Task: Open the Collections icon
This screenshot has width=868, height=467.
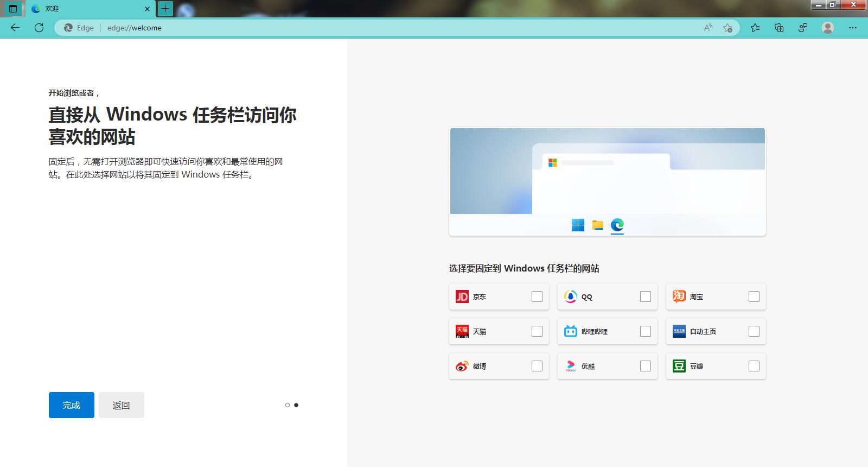Action: [x=779, y=28]
